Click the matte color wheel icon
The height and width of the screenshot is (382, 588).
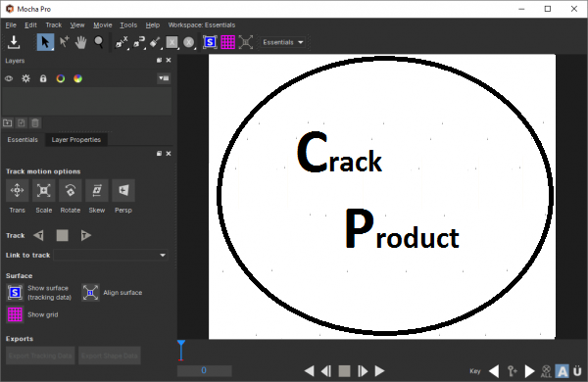tap(77, 78)
